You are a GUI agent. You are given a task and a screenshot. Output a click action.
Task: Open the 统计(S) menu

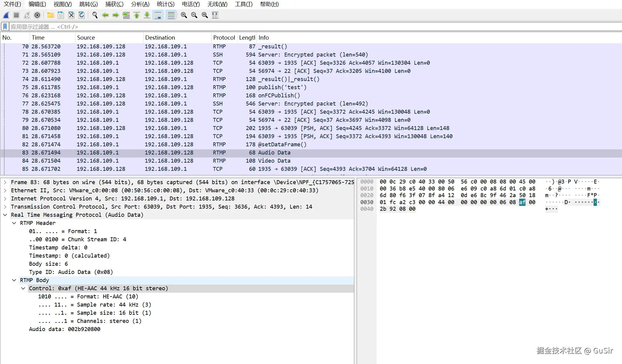pos(165,4)
